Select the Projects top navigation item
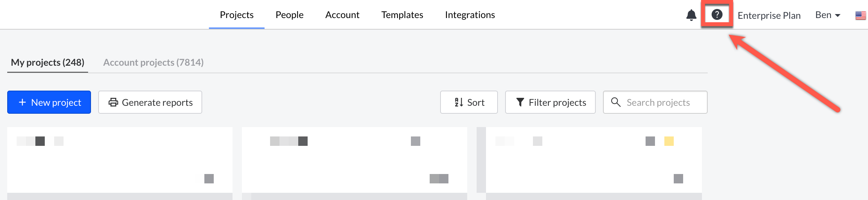 [x=236, y=15]
